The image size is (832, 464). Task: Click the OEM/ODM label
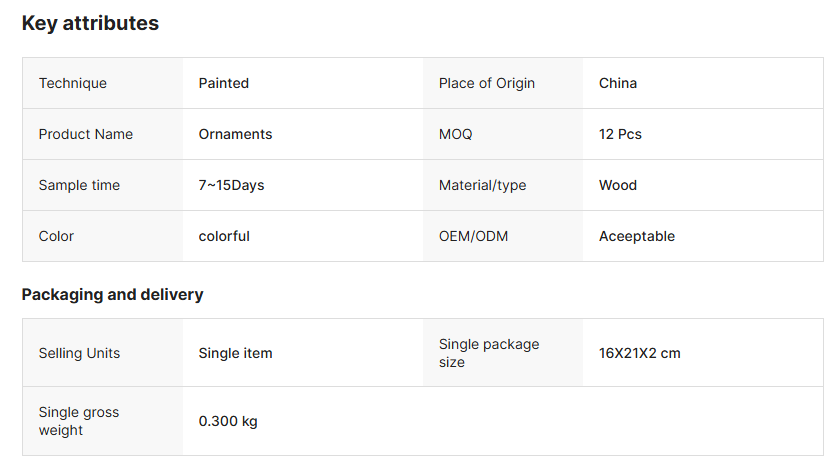(x=473, y=236)
